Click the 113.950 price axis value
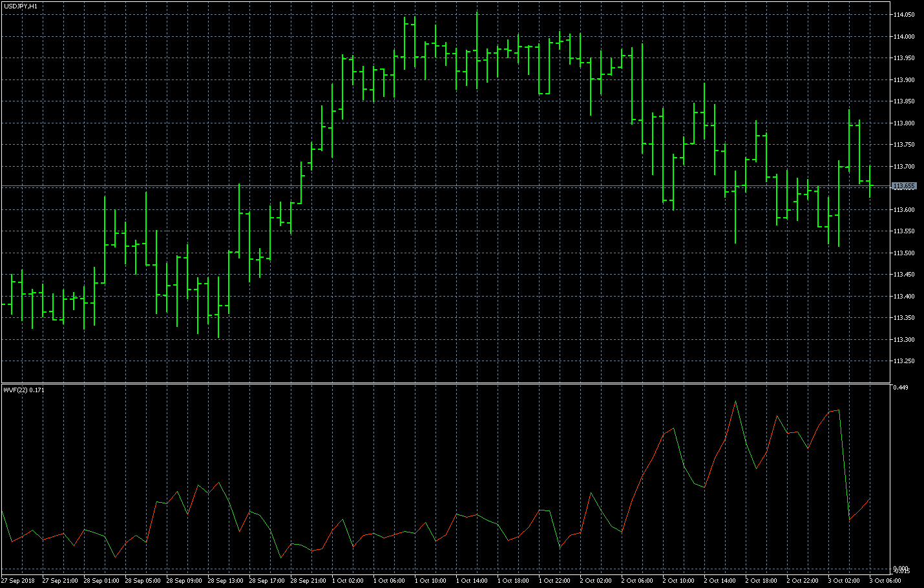Screen dimensions: 924x588 (904, 58)
